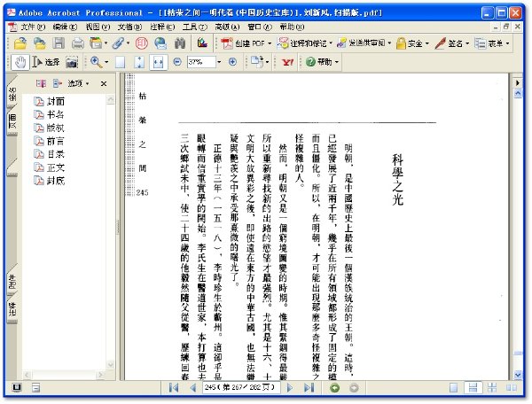Image resolution: width=532 pixels, height=404 pixels.
Task: Toggle Facing pages layout in status bar
Action: point(512,388)
